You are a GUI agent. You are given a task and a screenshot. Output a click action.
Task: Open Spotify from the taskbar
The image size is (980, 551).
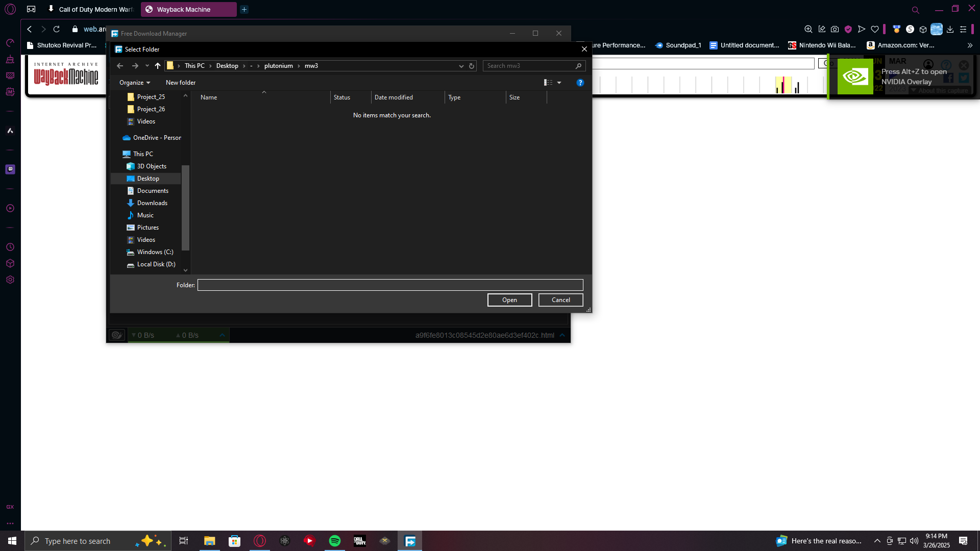coord(335,541)
